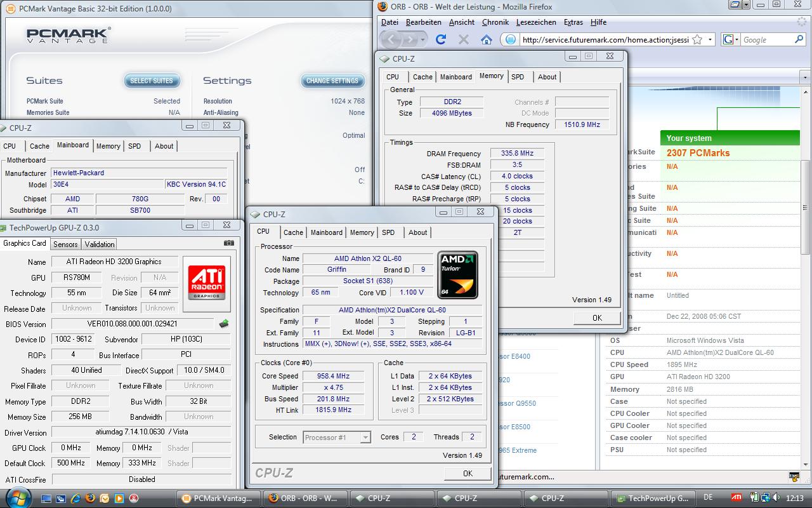812x508 pixels.
Task: Launch Firefox from the quick launch bar
Action: [90, 498]
